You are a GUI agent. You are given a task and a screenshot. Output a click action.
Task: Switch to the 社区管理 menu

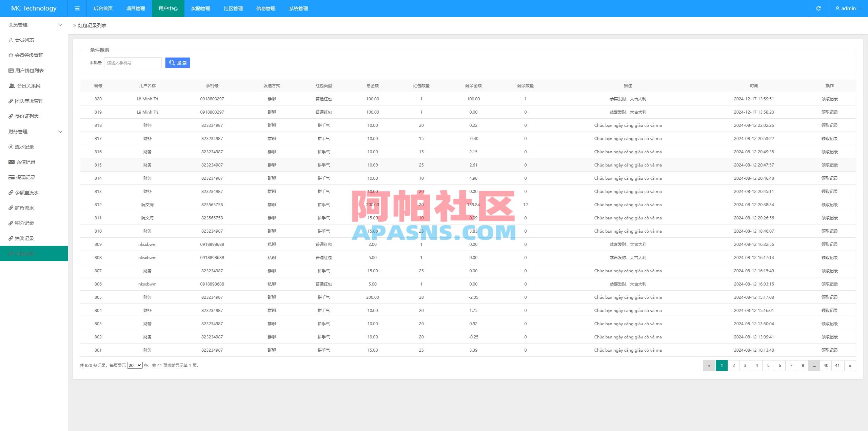(x=233, y=8)
